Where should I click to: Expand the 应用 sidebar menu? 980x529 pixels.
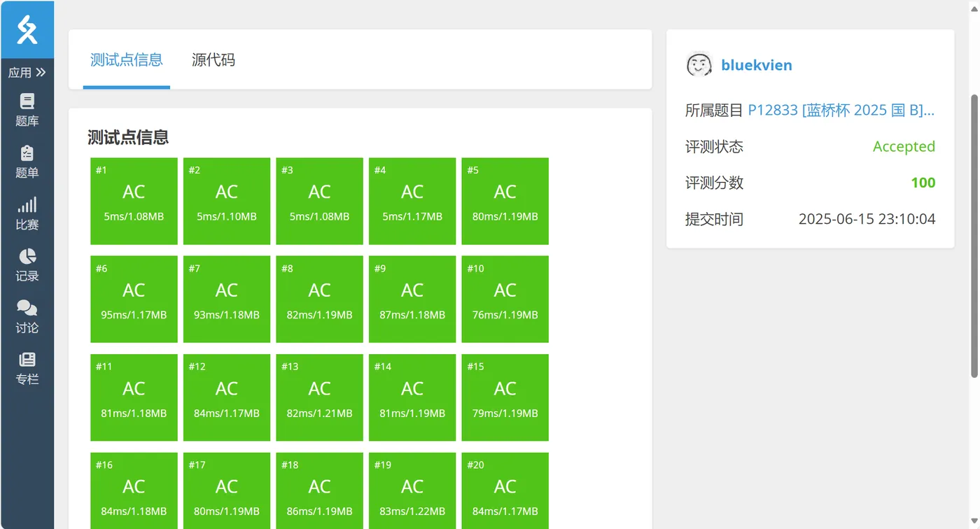[27, 72]
